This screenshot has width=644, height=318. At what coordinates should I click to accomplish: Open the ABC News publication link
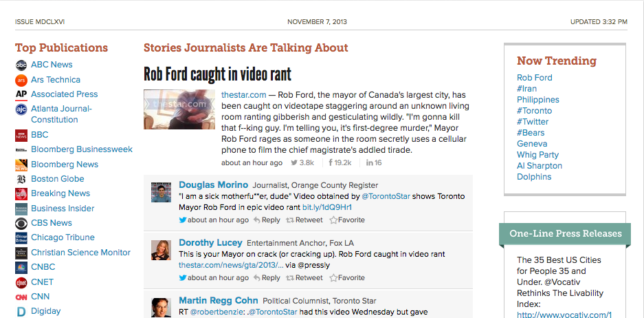[x=52, y=65]
